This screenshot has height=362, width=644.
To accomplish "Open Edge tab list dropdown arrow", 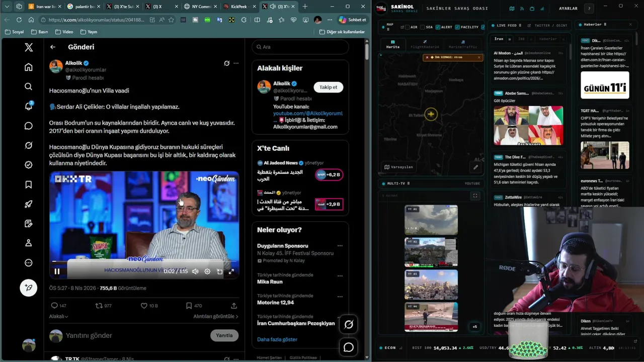I will point(7,7).
